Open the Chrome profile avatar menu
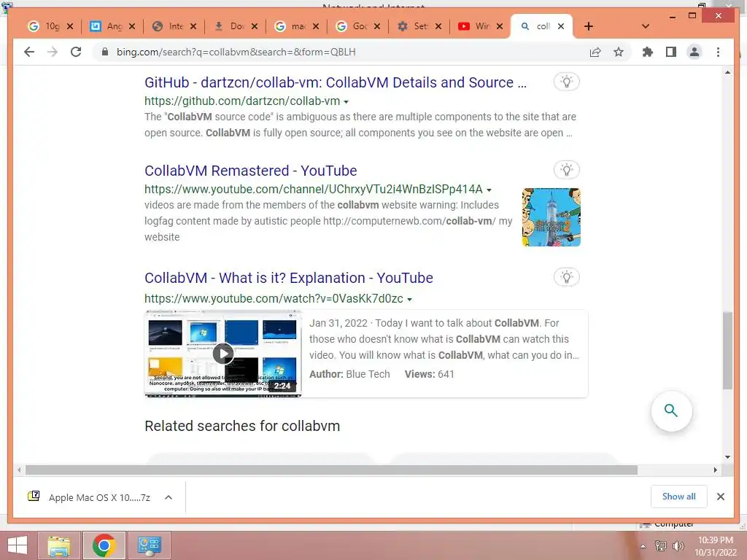 tap(694, 52)
